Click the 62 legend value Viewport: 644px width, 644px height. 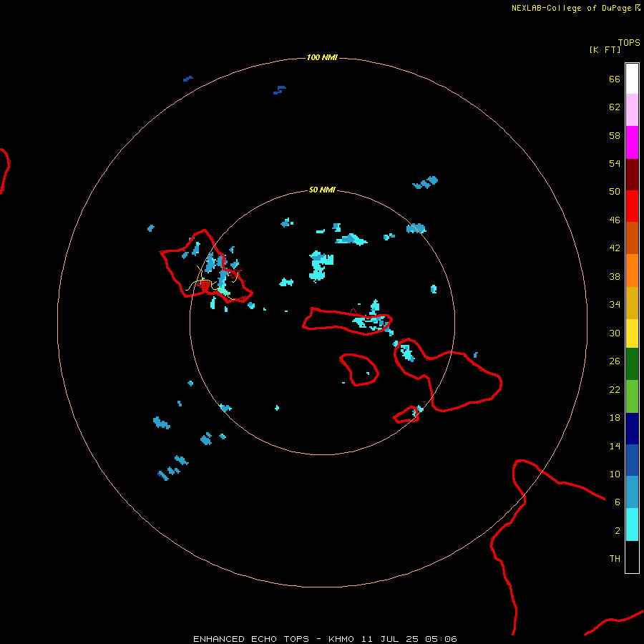click(615, 107)
